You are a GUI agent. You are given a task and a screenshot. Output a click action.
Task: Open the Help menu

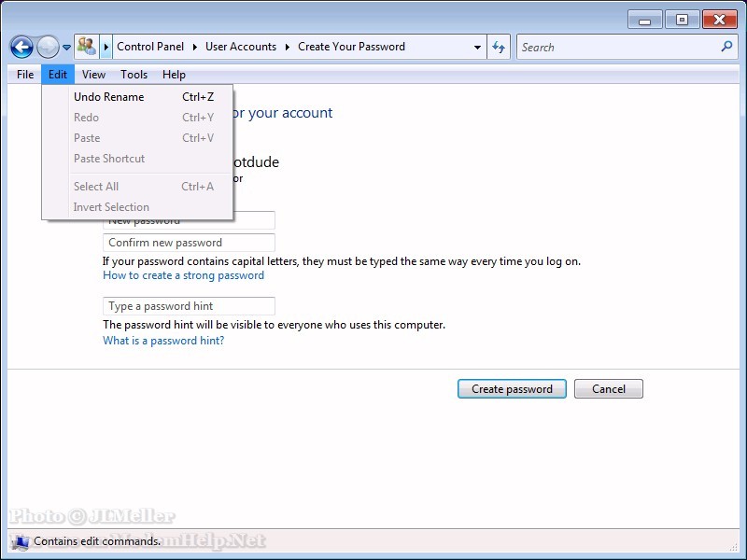click(174, 75)
